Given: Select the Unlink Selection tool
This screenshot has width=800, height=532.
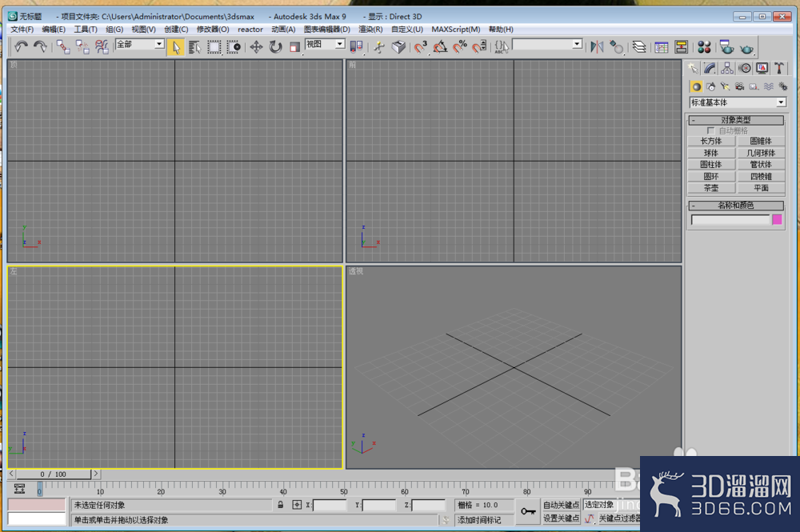Looking at the screenshot, I should tap(82, 47).
